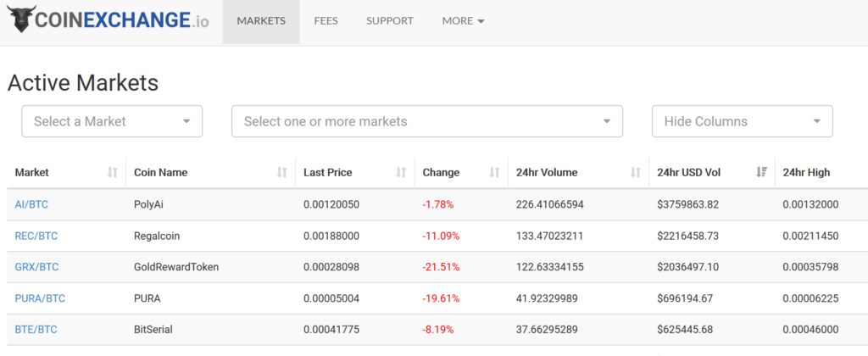Open the BTE/BTC market link
The height and width of the screenshot is (356, 868).
point(36,330)
